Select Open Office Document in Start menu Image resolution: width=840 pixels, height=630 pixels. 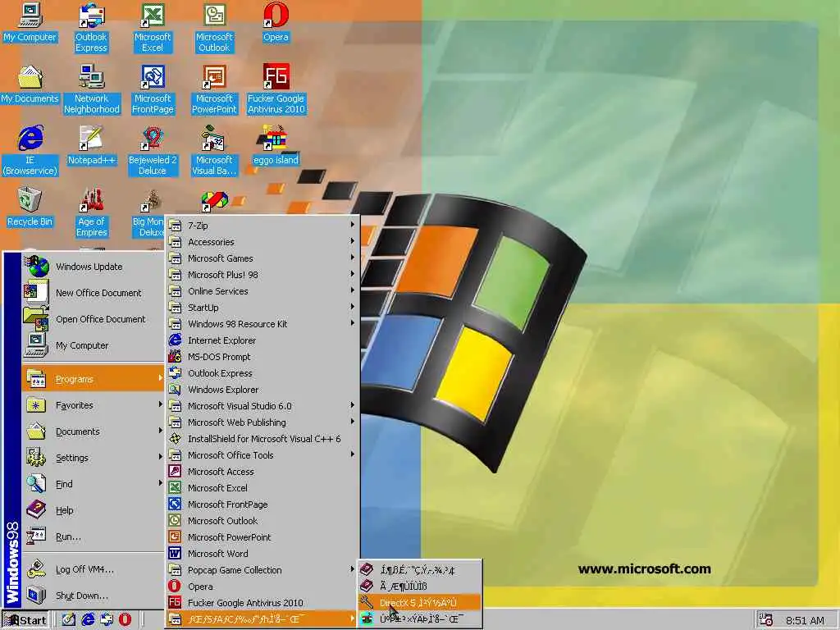(x=93, y=319)
